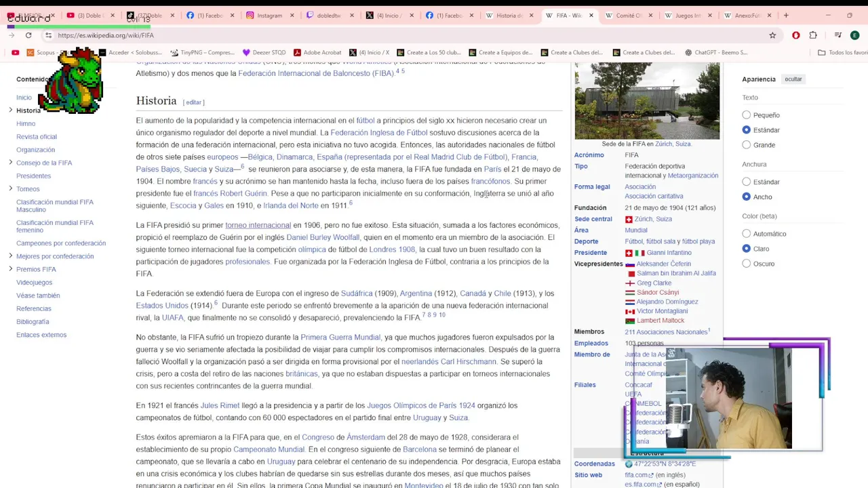Select the Ancho width option

click(747, 197)
